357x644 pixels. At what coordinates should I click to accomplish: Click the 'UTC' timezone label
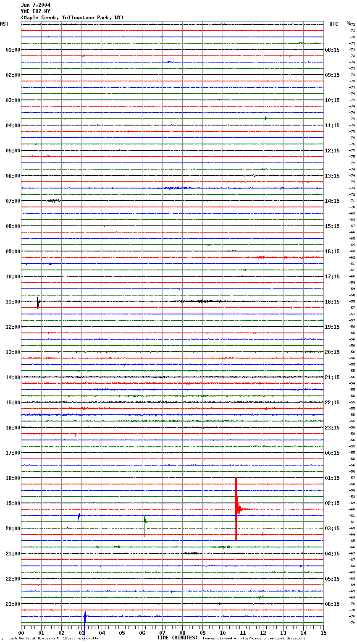(x=333, y=24)
